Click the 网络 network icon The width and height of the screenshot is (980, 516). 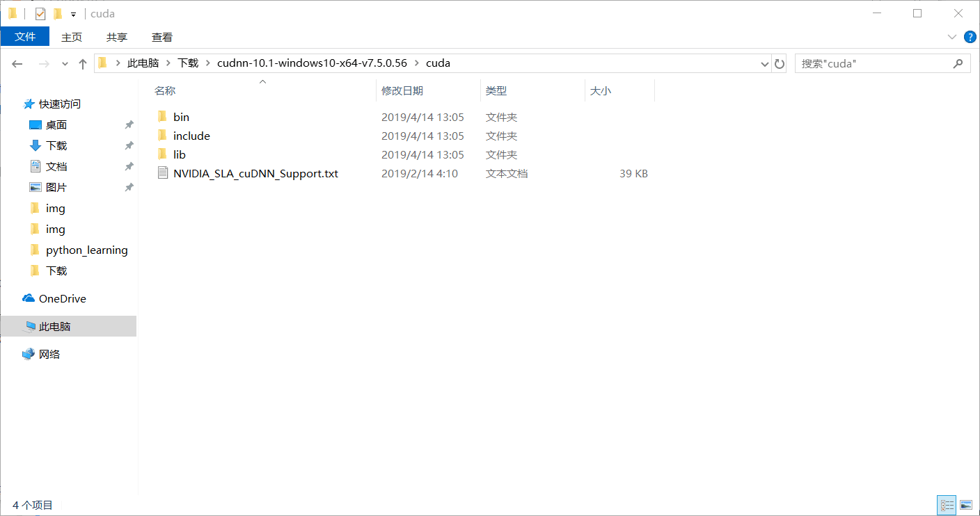point(29,354)
